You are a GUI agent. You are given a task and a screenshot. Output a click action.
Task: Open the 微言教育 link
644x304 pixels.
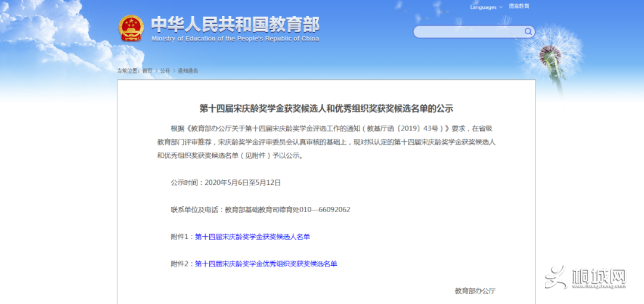coord(519,7)
